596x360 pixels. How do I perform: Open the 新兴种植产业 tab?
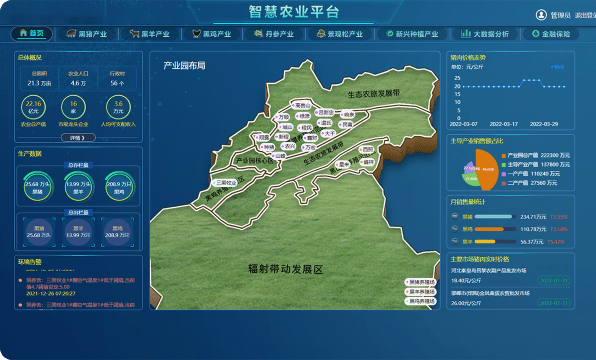(x=412, y=34)
